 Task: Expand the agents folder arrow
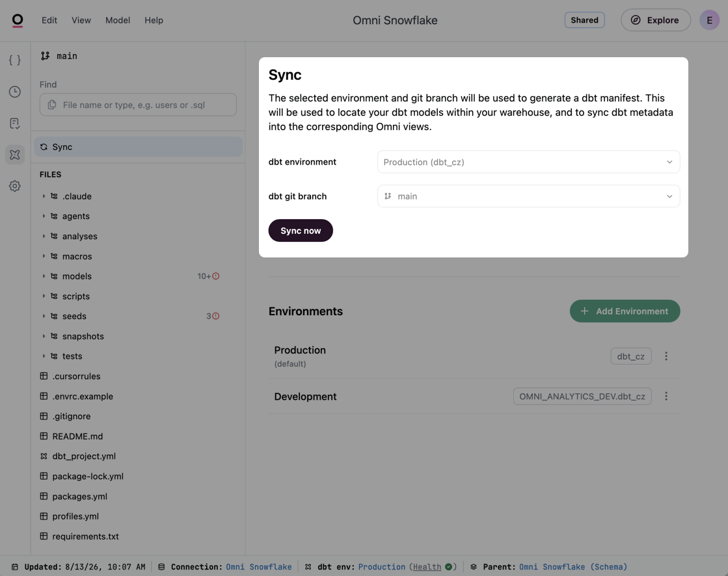[x=44, y=216]
